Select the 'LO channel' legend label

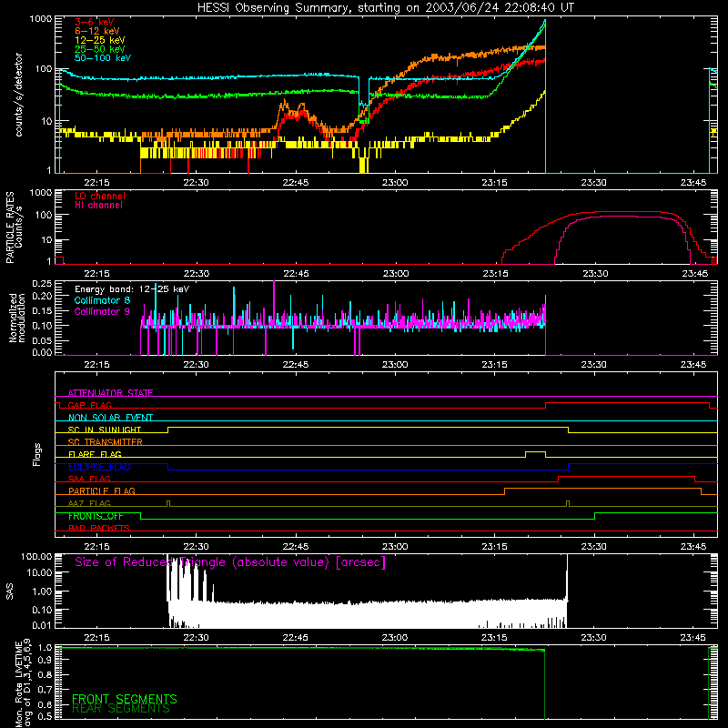tap(100, 196)
